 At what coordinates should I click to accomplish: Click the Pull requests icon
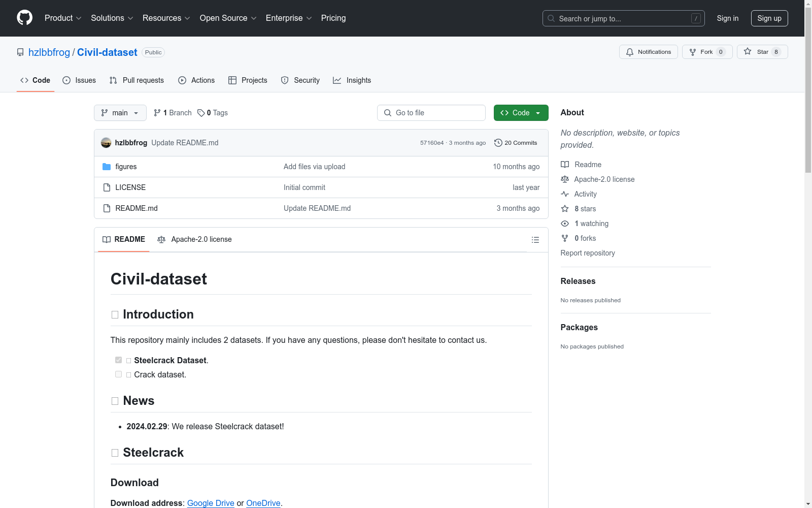coord(113,80)
